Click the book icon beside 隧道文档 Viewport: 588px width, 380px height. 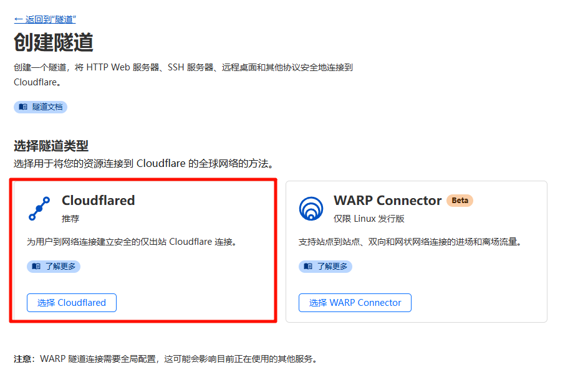click(x=23, y=107)
